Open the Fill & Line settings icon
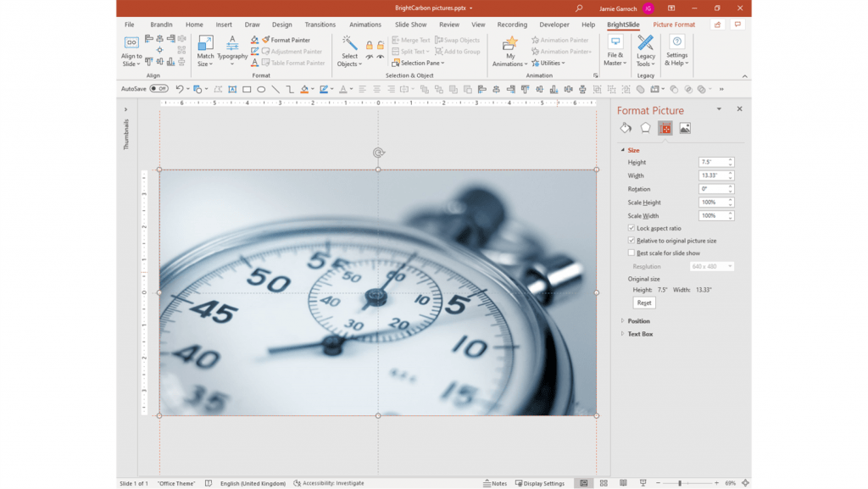The width and height of the screenshot is (868, 489). pyautogui.click(x=625, y=127)
